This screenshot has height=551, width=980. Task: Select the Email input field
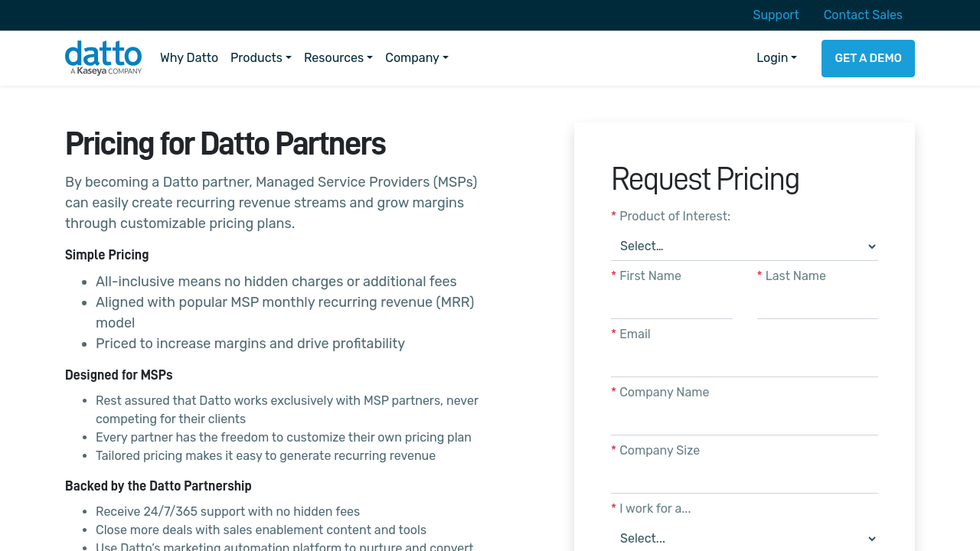pyautogui.click(x=744, y=363)
